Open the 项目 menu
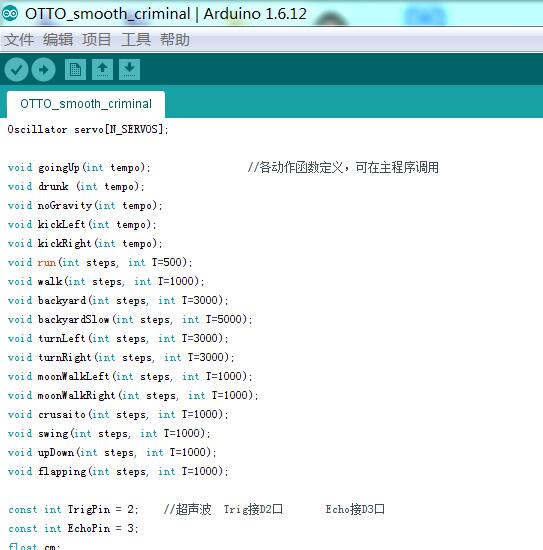 coord(96,39)
